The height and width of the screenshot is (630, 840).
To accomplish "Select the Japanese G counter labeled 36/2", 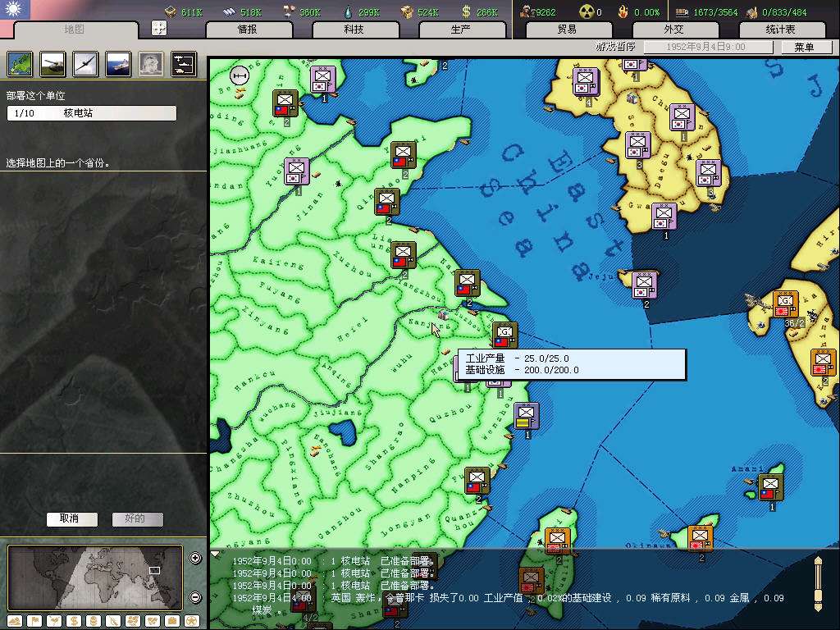I will click(x=785, y=304).
